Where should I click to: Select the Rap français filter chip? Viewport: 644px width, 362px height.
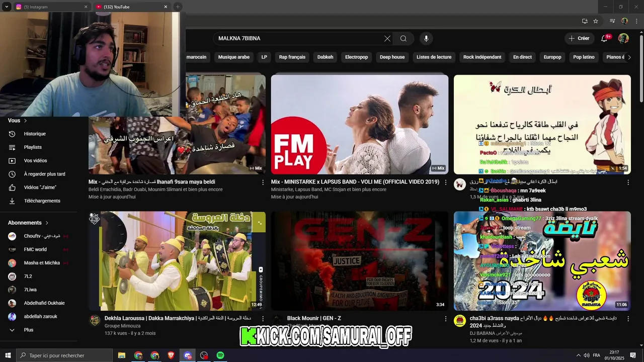tap(292, 57)
